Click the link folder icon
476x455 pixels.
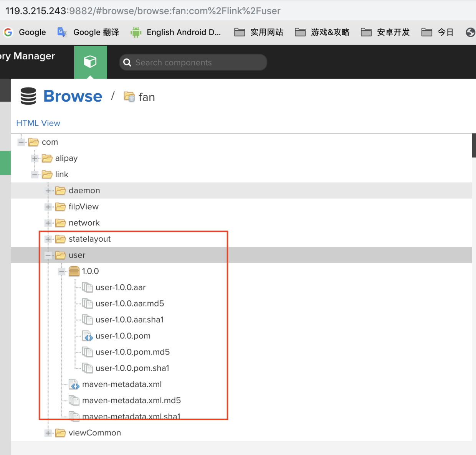47,175
